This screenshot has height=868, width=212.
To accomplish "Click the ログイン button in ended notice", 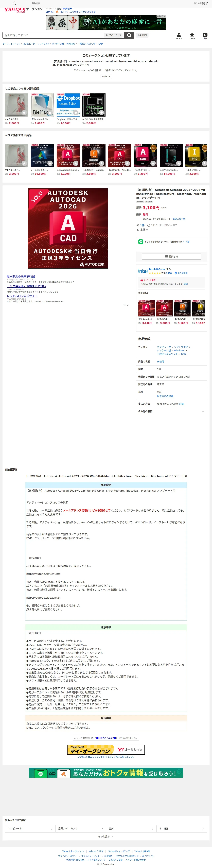I will coord(106,76).
